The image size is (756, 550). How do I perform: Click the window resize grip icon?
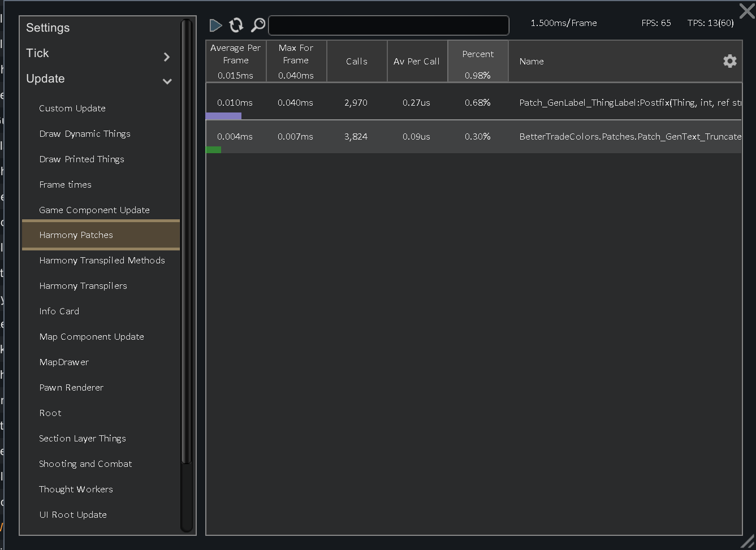[748, 542]
